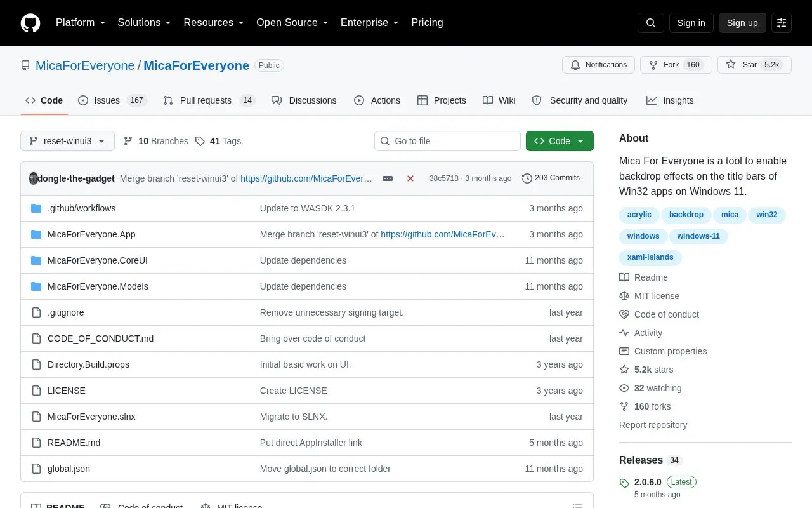The height and width of the screenshot is (508, 812).
Task: Expand the Platform menu
Action: pos(81,23)
